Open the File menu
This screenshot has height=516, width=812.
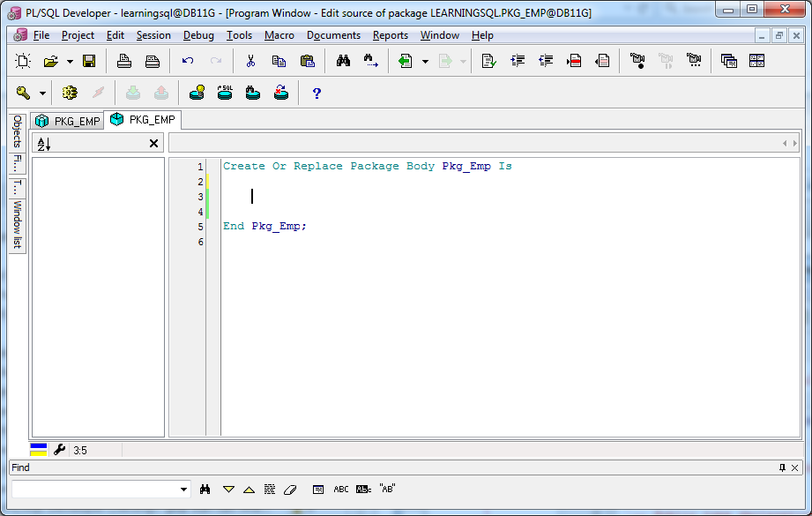point(41,35)
